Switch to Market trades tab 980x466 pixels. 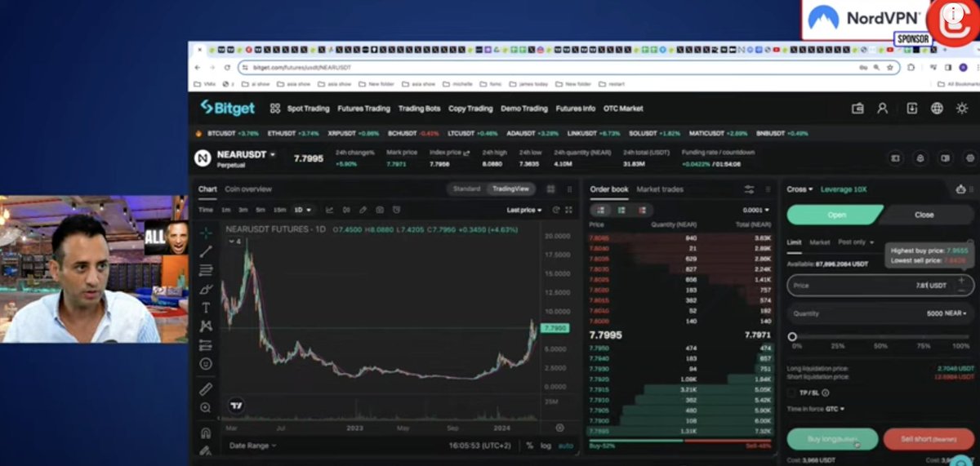click(x=660, y=189)
